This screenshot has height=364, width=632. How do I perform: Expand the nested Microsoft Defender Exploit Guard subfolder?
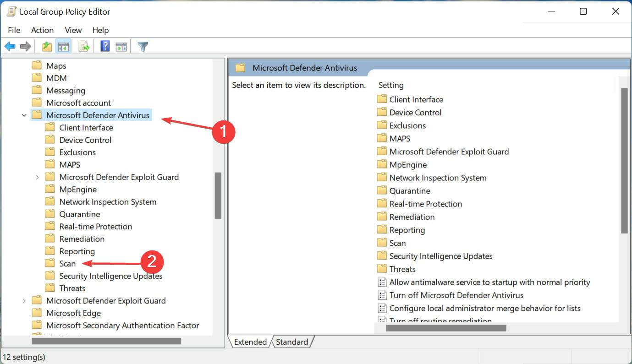coord(38,177)
